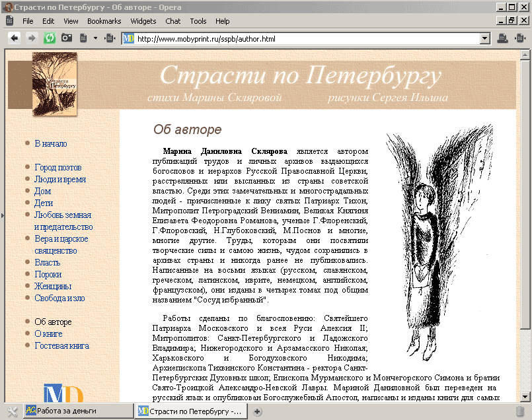This screenshot has width=532, height=420.
Task: Click the MD logo at sidebar bottom
Action: (x=63, y=393)
